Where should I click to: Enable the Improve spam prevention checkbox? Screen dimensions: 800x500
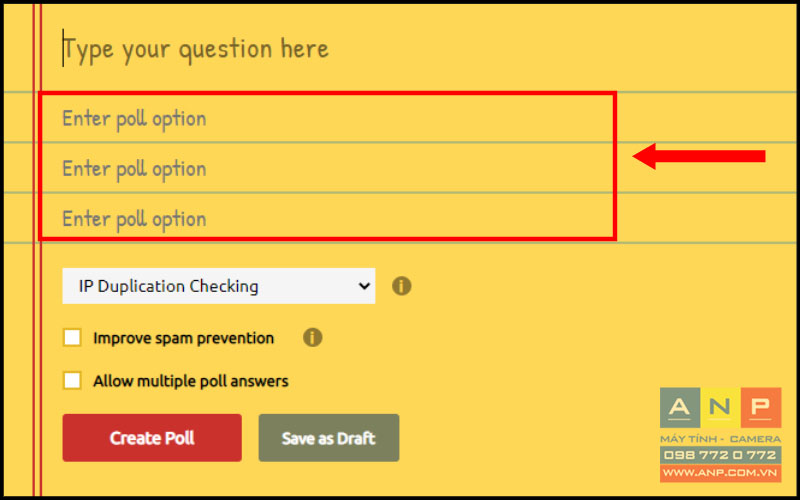(72, 338)
